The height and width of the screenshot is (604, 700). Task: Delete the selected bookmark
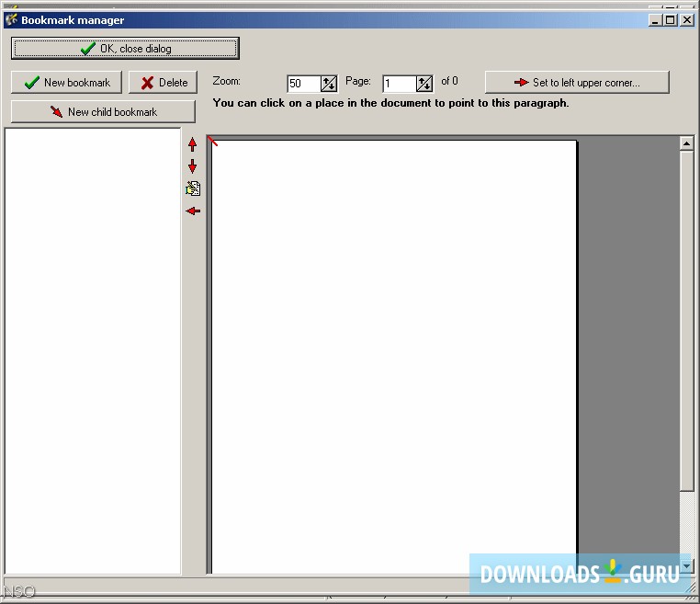[x=163, y=82]
